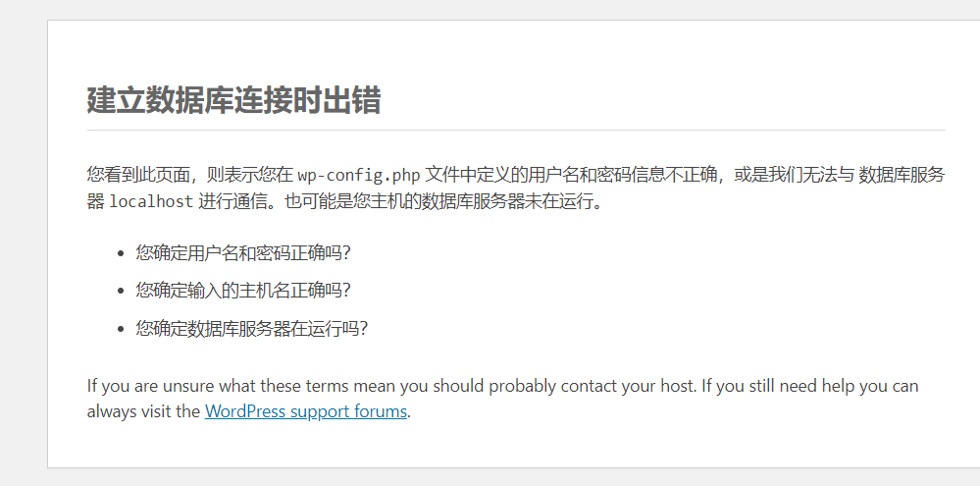Click the bullet dot before 您确定输入的主机名正确吗
This screenshot has height=486, width=980.
122,291
